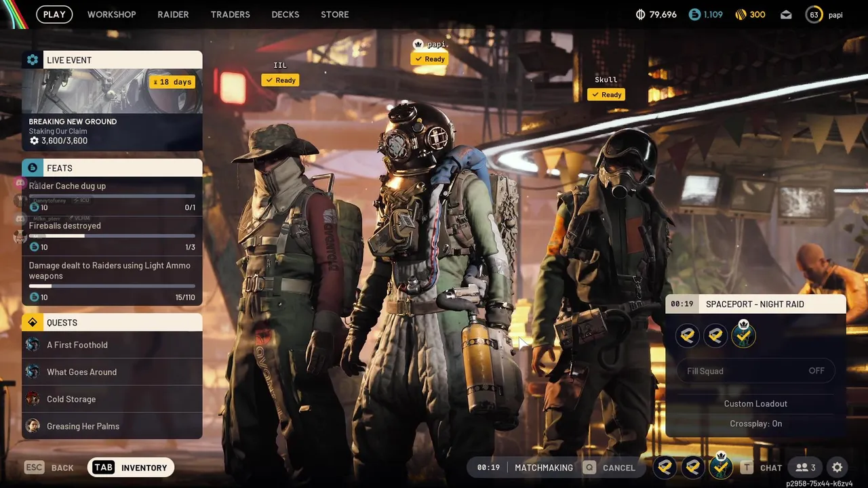868x488 pixels.
Task: Open papi profile name in top bar
Action: tap(835, 15)
